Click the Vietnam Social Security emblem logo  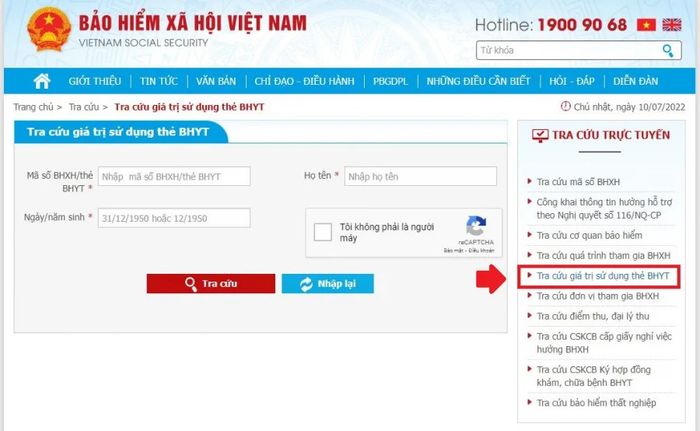[49, 29]
